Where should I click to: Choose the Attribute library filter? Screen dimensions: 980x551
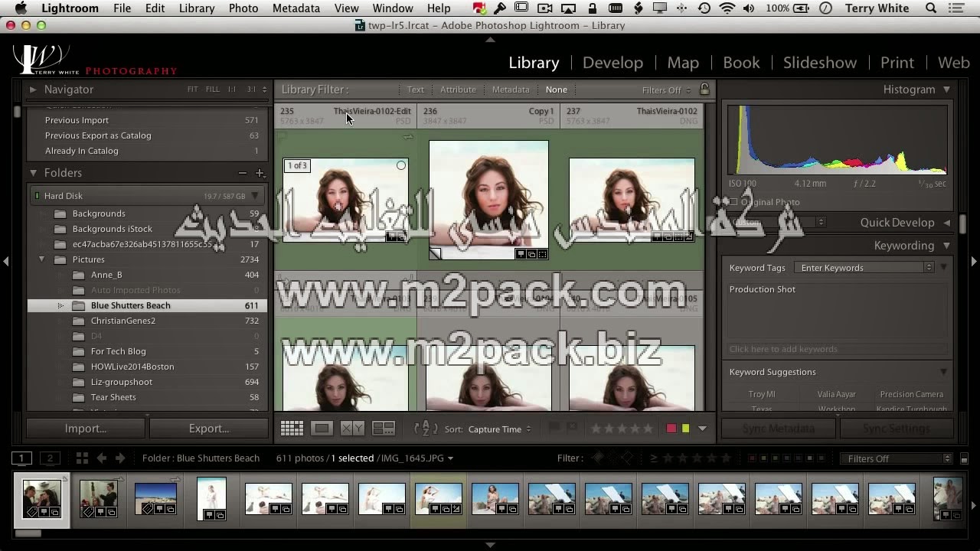click(458, 90)
